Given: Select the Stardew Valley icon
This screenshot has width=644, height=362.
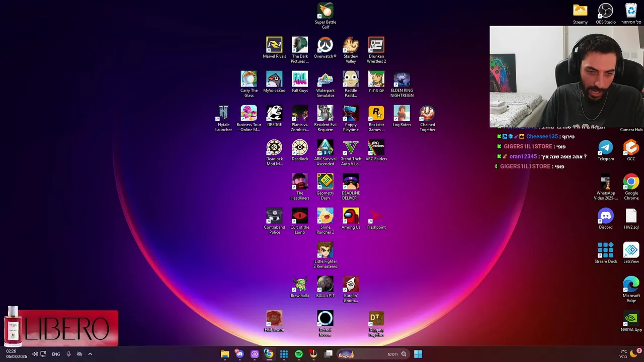Looking at the screenshot, I should click(x=351, y=50).
